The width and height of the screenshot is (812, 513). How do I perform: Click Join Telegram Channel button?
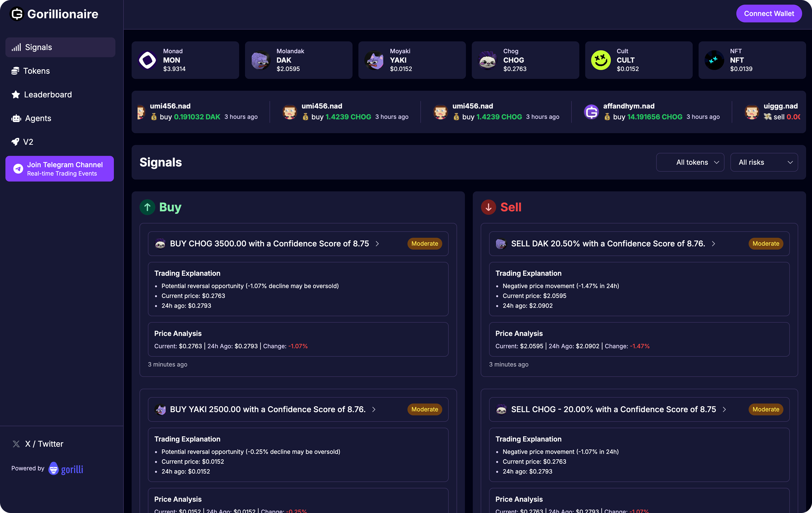coord(60,169)
